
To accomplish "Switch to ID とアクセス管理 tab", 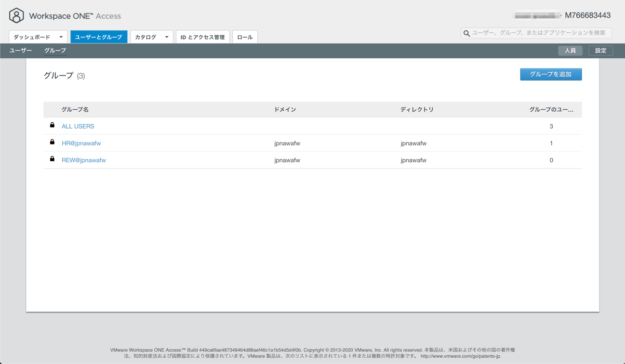I will click(202, 37).
